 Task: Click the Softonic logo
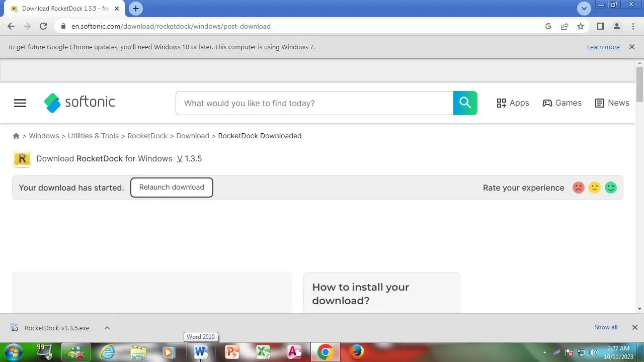pos(79,103)
